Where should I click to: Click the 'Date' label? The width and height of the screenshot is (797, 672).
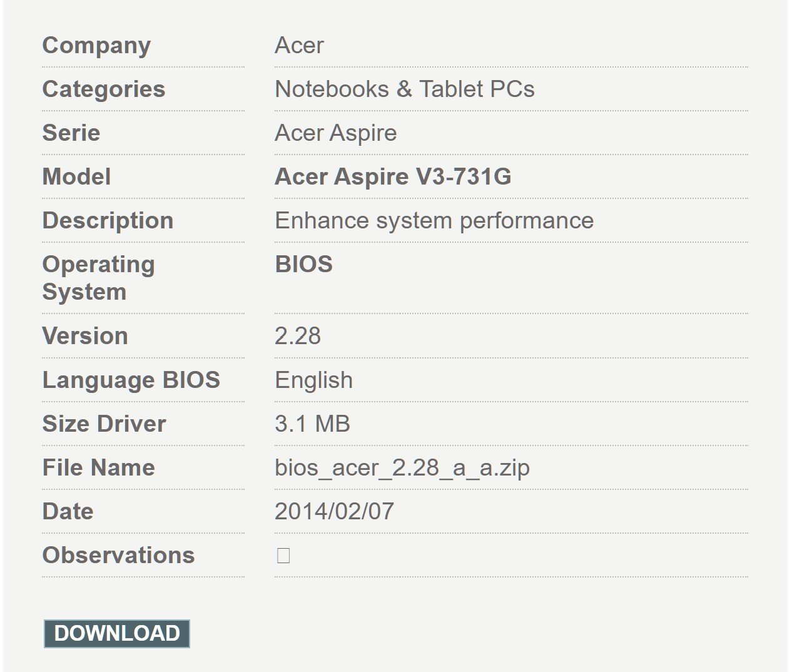pyautogui.click(x=68, y=512)
